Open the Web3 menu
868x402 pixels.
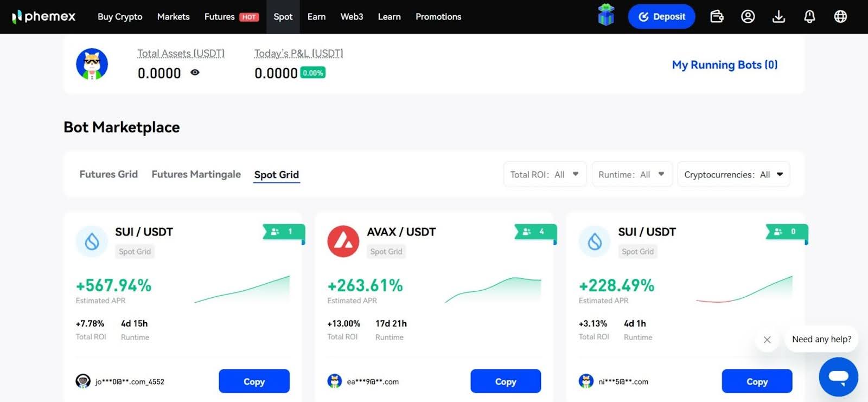pyautogui.click(x=352, y=17)
